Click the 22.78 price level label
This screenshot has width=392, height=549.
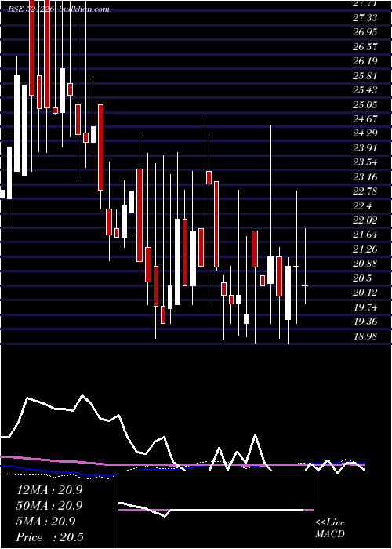click(365, 191)
